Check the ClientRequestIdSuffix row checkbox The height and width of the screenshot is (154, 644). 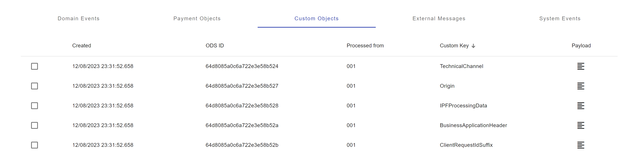pyautogui.click(x=35, y=145)
